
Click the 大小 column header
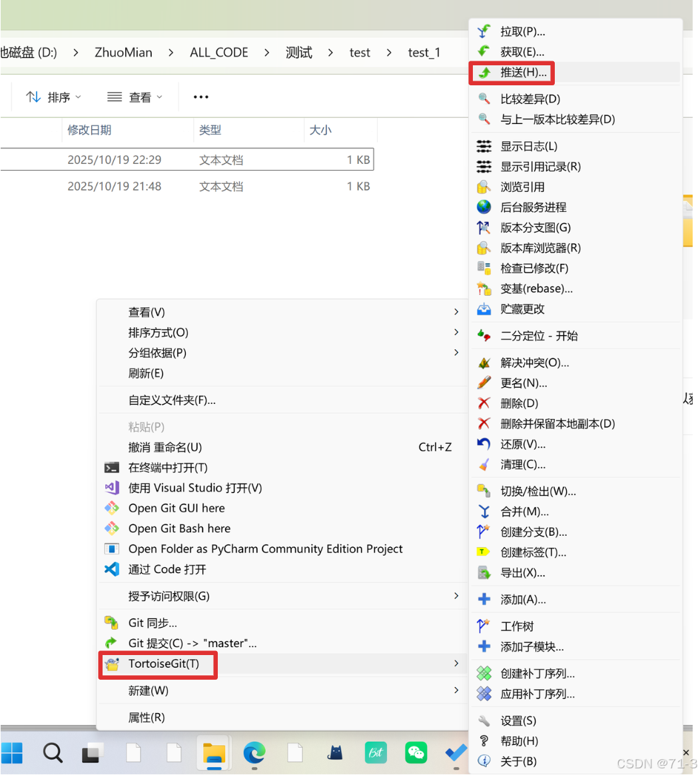[x=320, y=130]
